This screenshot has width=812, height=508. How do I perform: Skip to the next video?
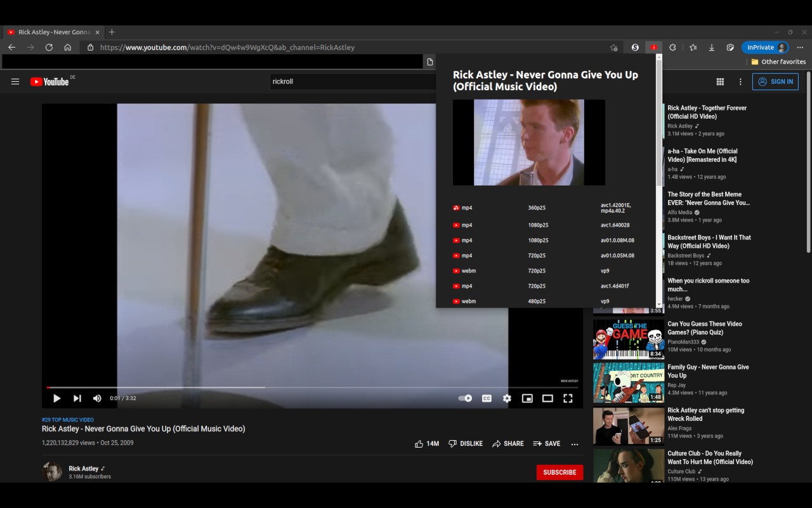click(77, 398)
